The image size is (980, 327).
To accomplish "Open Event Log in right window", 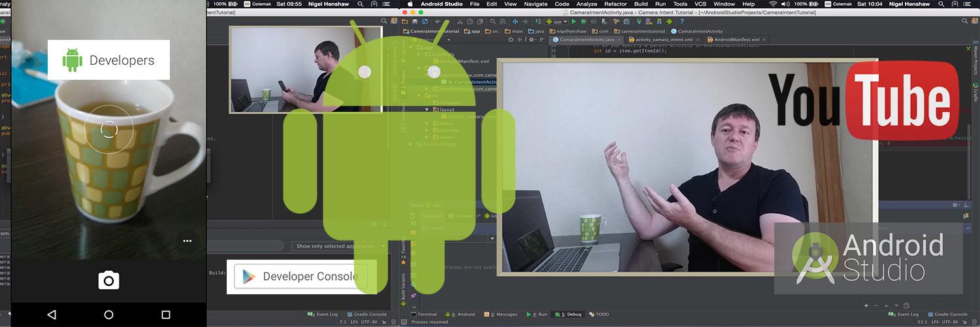I will click(x=904, y=314).
